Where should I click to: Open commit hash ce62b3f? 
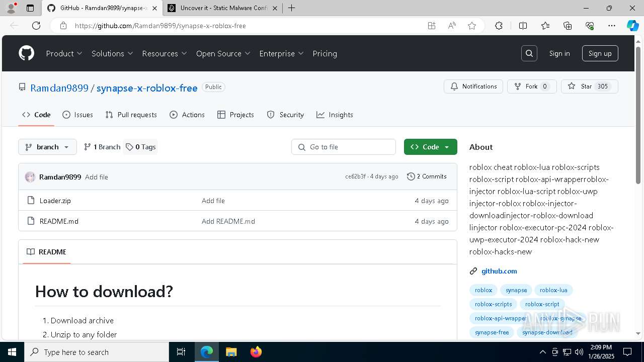coord(355,176)
